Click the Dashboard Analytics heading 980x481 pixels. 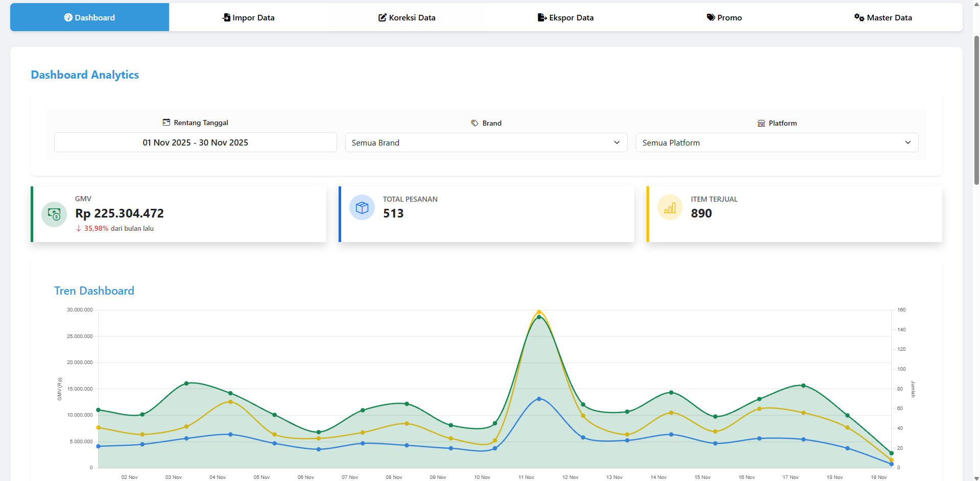[x=85, y=75]
